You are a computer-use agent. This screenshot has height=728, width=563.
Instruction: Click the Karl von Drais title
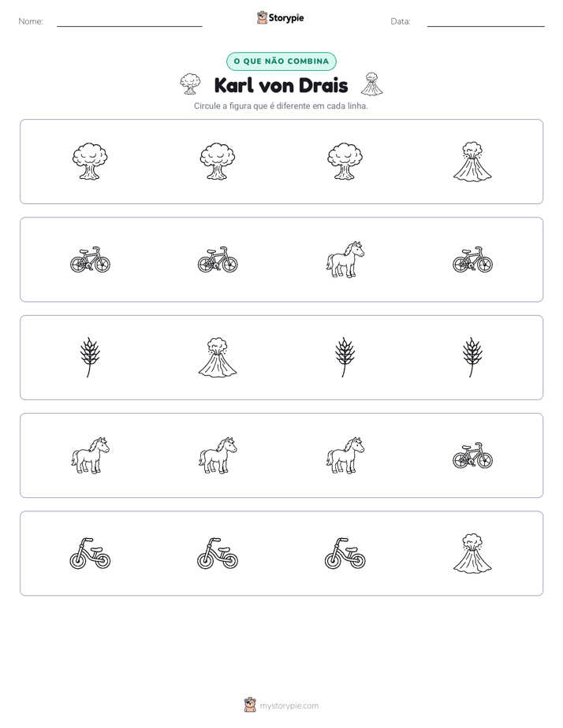[281, 85]
